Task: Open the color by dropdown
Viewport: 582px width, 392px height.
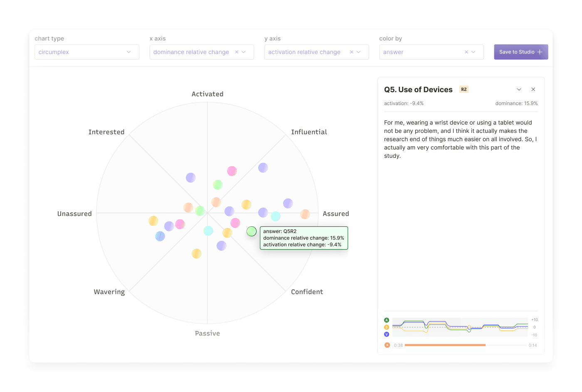Action: click(x=473, y=52)
